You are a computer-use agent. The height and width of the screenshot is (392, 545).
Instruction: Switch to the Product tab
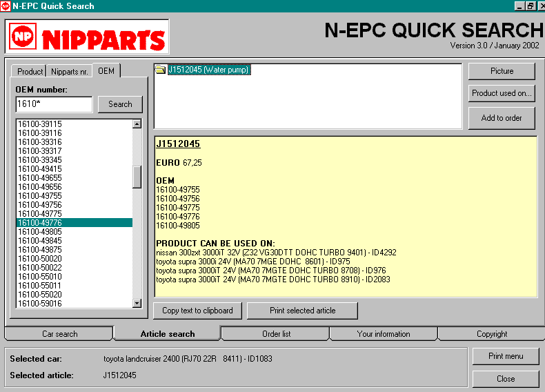(29, 71)
